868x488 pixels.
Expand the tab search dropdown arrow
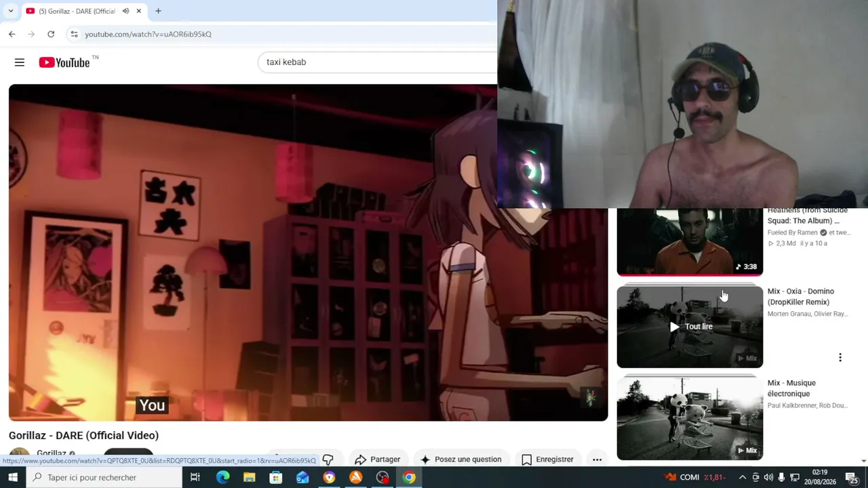point(11,11)
